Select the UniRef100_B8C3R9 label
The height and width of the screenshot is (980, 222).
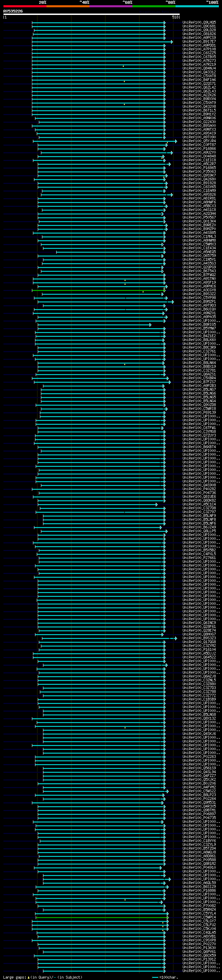(x=199, y=347)
